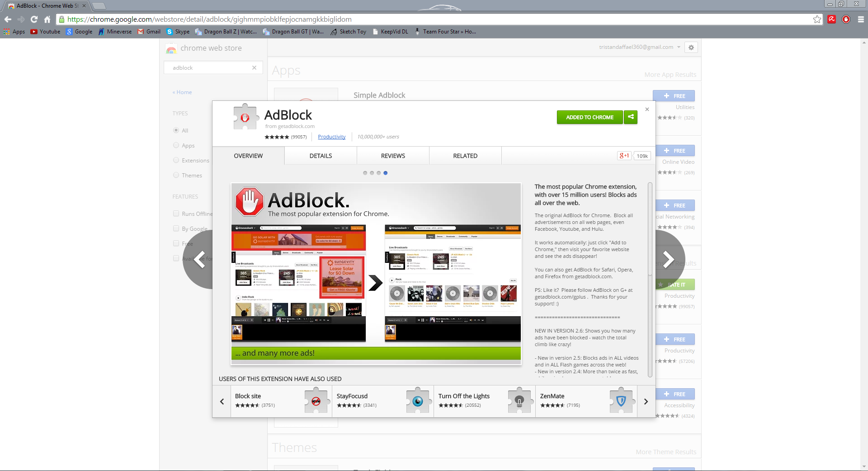868x471 pixels.
Task: Open the Apps bookmark shortcut
Action: point(14,32)
